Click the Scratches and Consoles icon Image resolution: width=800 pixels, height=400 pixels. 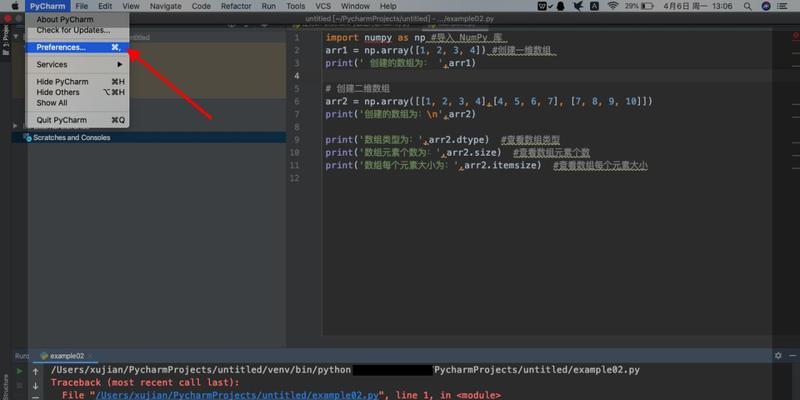coord(28,137)
